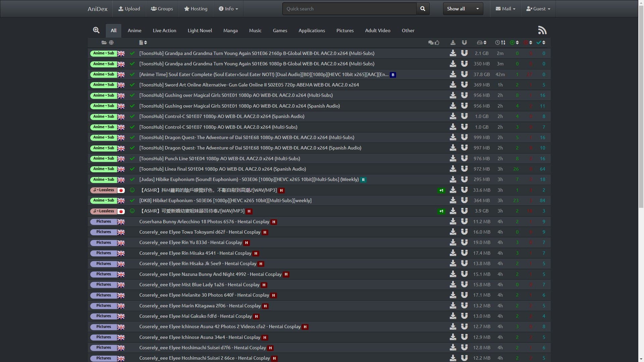The height and width of the screenshot is (362, 644).
Task: Click inside the Quick search input field
Action: point(349,8)
